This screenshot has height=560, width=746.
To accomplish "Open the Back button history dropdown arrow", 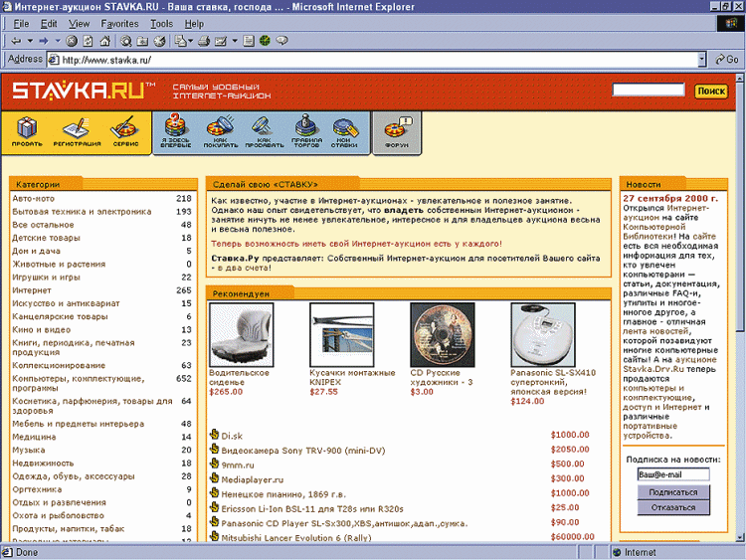I will tap(30, 41).
